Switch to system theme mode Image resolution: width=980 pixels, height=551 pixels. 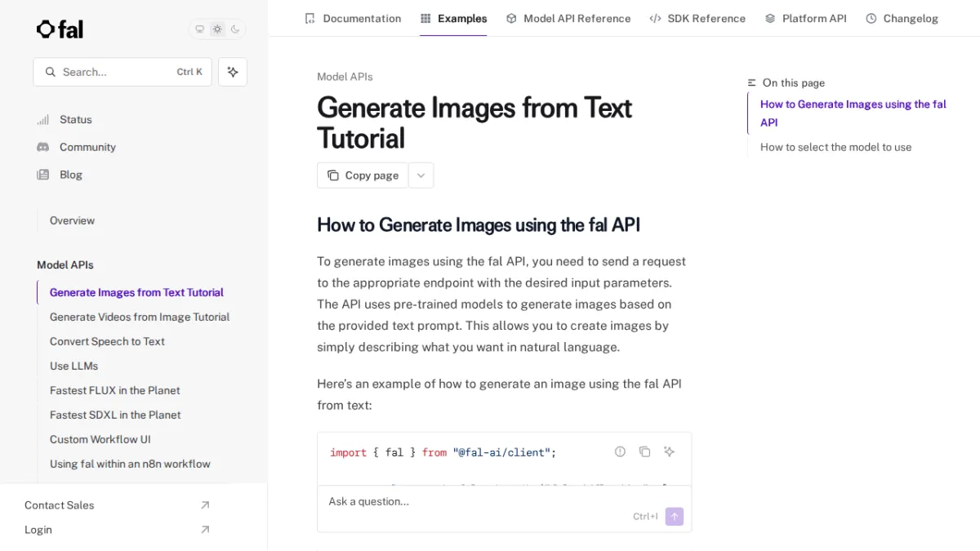tap(199, 29)
